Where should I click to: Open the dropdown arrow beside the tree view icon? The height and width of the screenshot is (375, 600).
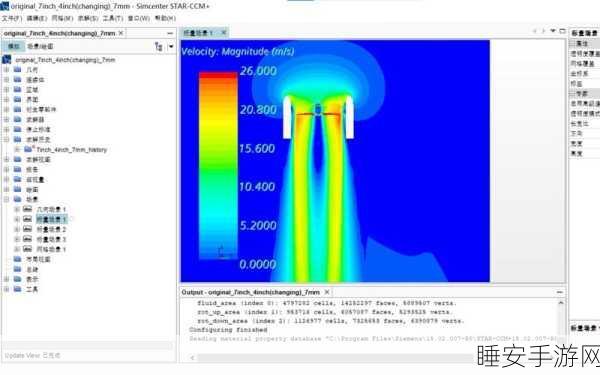tap(171, 46)
